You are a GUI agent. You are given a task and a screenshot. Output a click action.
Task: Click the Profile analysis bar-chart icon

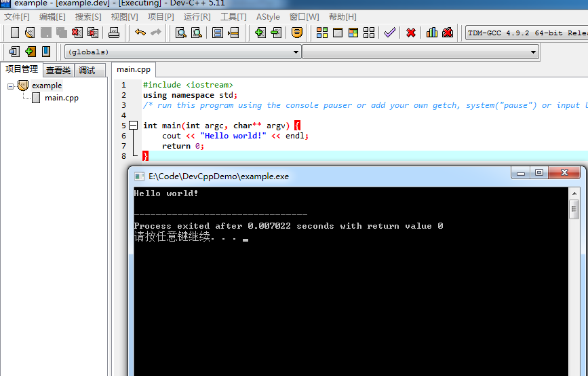pyautogui.click(x=431, y=33)
